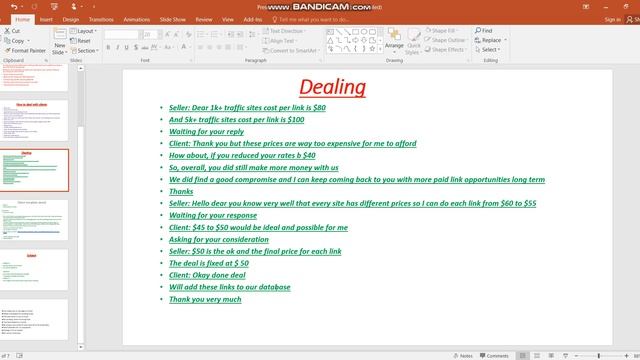Switch to the Animations tab
The width and height of the screenshot is (640, 360).
click(137, 20)
